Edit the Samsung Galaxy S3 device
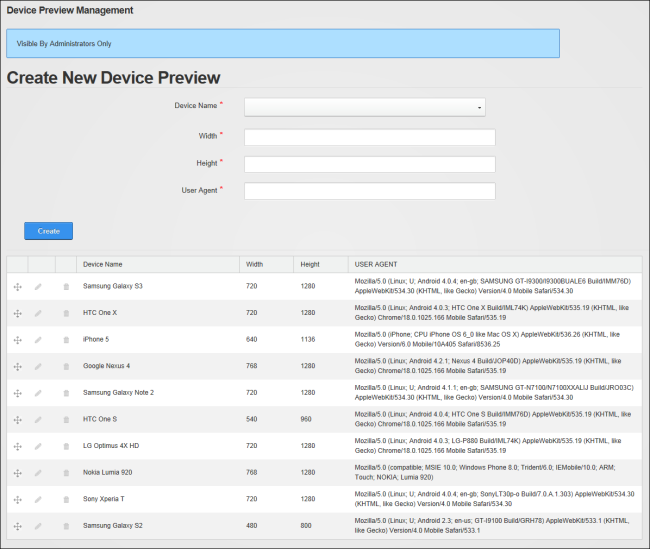 [x=38, y=287]
